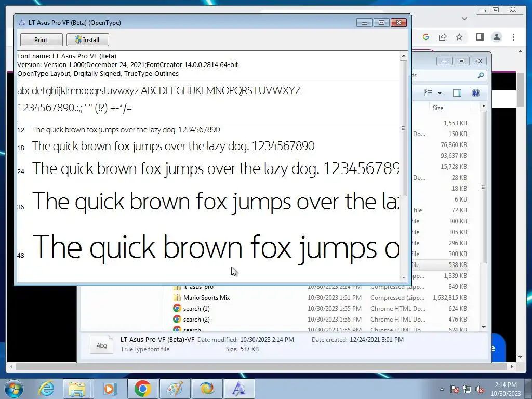Screen dimensions: 532x399
Task: Click the font viewer scrollbar down arrow
Action: [x=403, y=278]
